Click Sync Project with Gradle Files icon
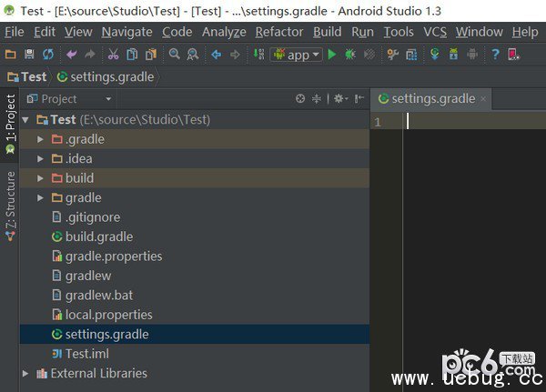The image size is (546, 392). pyautogui.click(x=435, y=55)
